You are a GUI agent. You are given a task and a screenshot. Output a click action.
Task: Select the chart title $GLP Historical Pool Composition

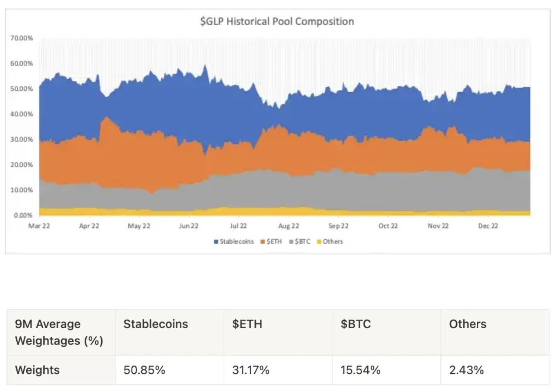pos(277,21)
